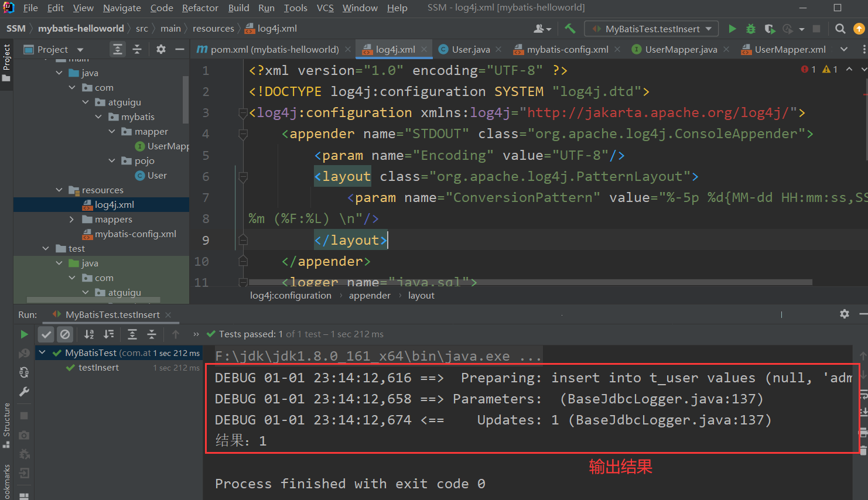The width and height of the screenshot is (868, 500).
Task: Click Rerun Failed Tests icon
Action: pyautogui.click(x=24, y=353)
